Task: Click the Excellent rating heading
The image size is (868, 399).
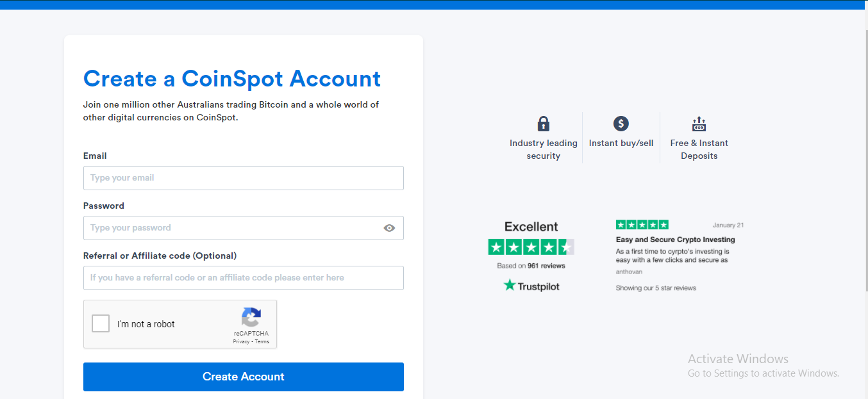Action: click(531, 227)
